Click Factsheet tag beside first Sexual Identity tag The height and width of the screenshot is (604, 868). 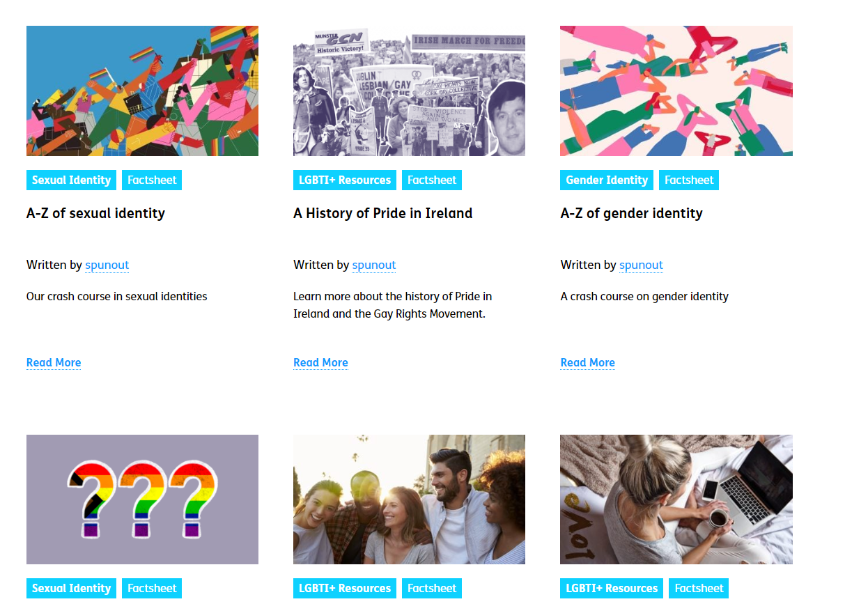152,180
